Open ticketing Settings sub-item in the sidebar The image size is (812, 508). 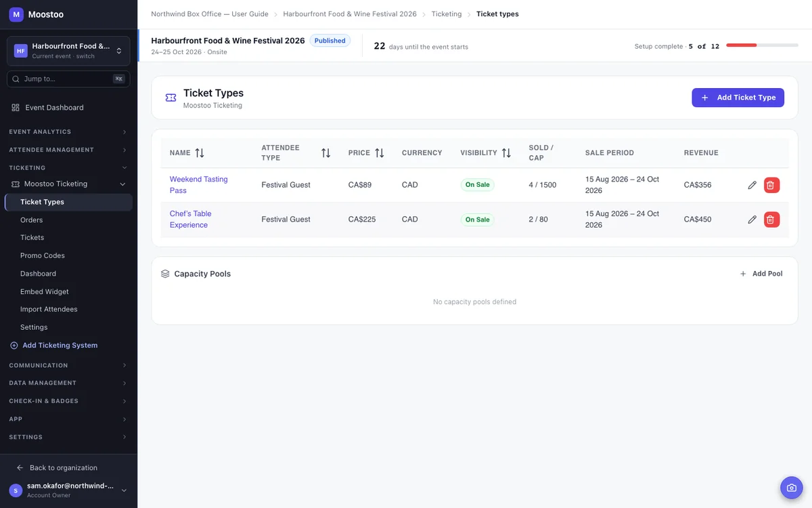tap(68, 327)
